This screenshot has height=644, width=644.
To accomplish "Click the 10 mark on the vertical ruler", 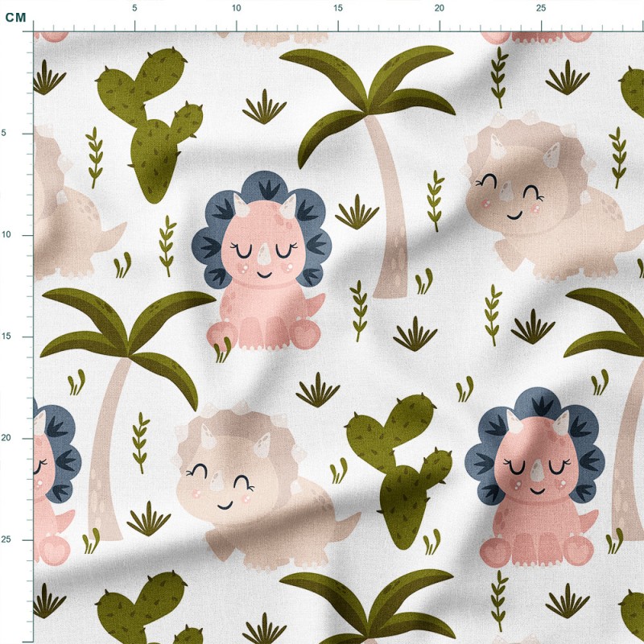I will coord(6,235).
